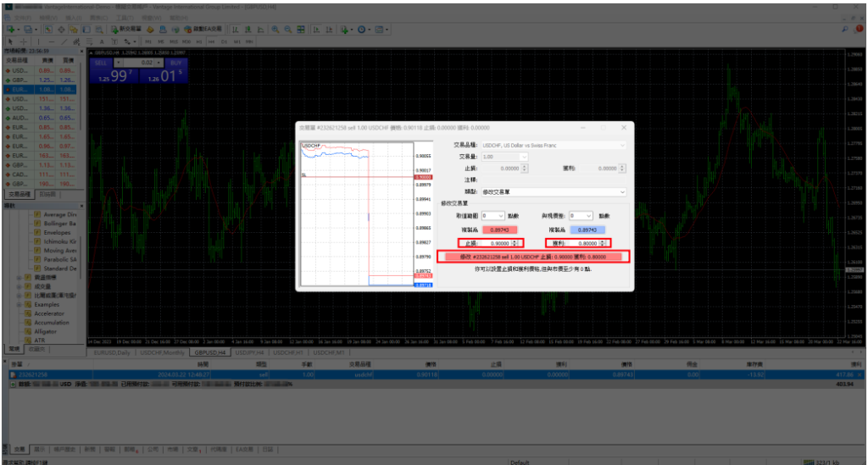Open the 類型 order type dropdown
The height and width of the screenshot is (465, 868).
click(x=552, y=192)
